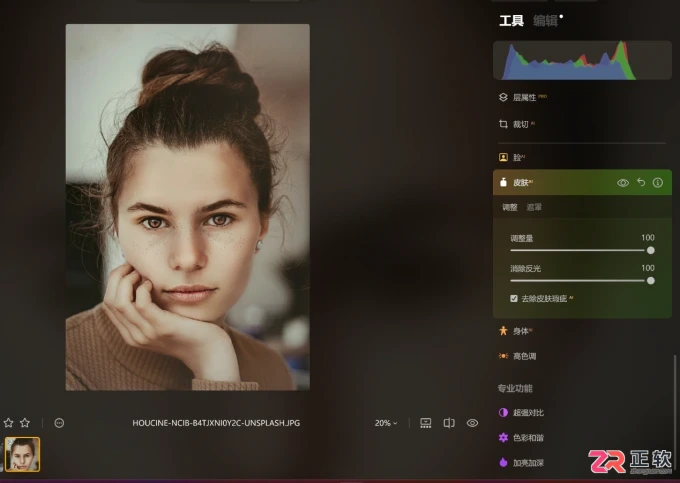Screen dimensions: 680x483
Task: Toggle the preview eye icon in bottom bar
Action: pyautogui.click(x=472, y=423)
